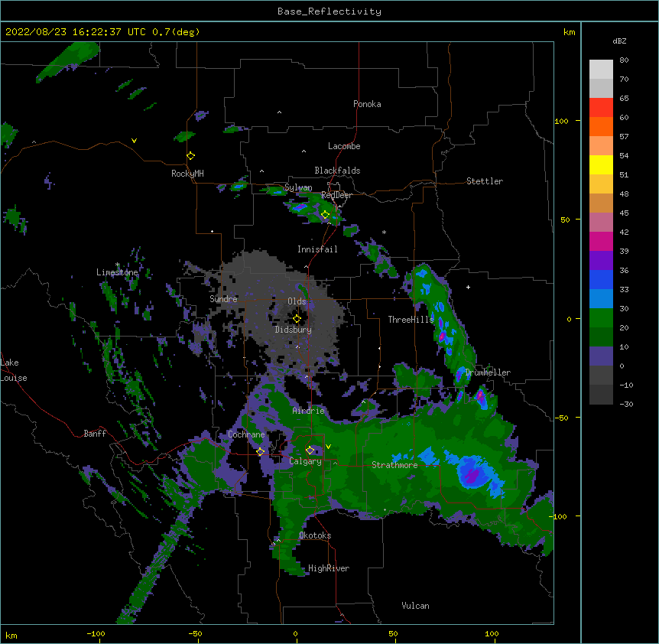Viewport: 659px width, 644px height.
Task: Click the RockyMH label
Action: tap(187, 174)
